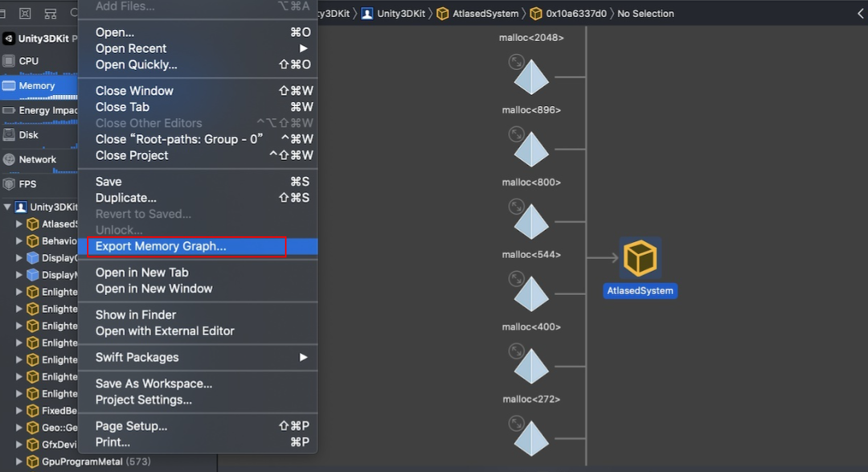Click the Unity3DKit process icon at top
Screen dimensions: 868x472
point(9,39)
